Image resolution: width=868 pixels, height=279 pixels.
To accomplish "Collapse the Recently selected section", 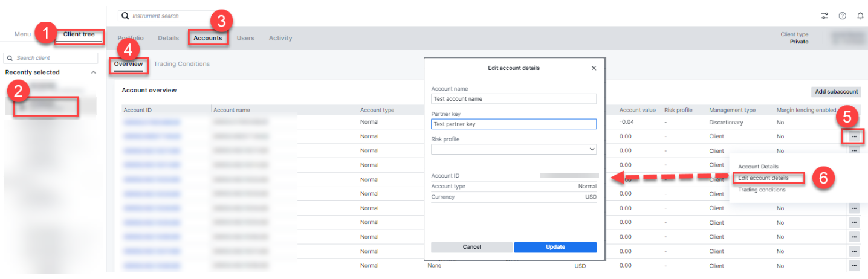I will 93,72.
